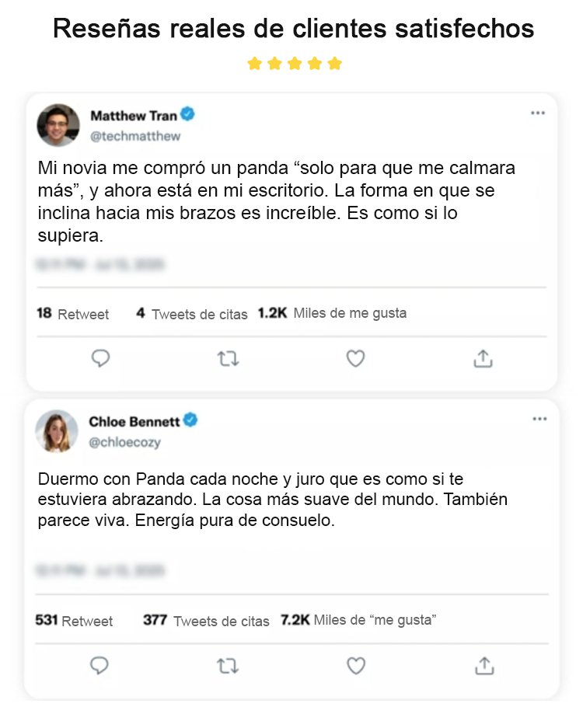Open Matthew Tran's profile picture
The width and height of the screenshot is (583, 728).
(x=58, y=125)
